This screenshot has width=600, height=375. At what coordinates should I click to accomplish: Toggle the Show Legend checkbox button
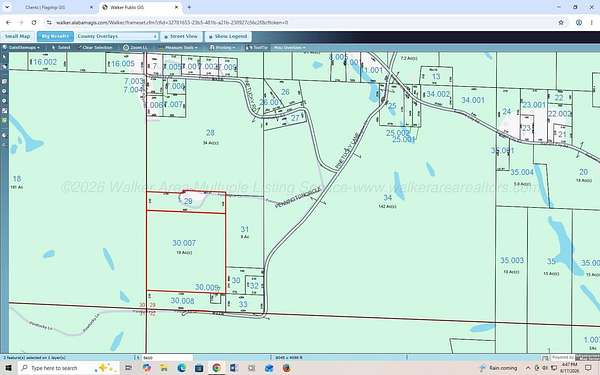[x=228, y=36]
